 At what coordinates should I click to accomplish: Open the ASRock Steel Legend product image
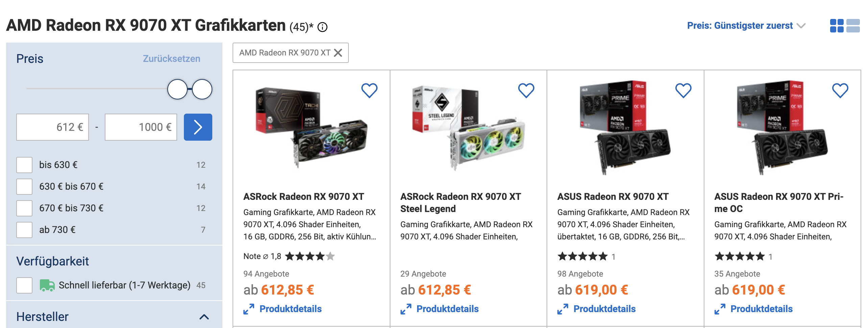[468, 128]
